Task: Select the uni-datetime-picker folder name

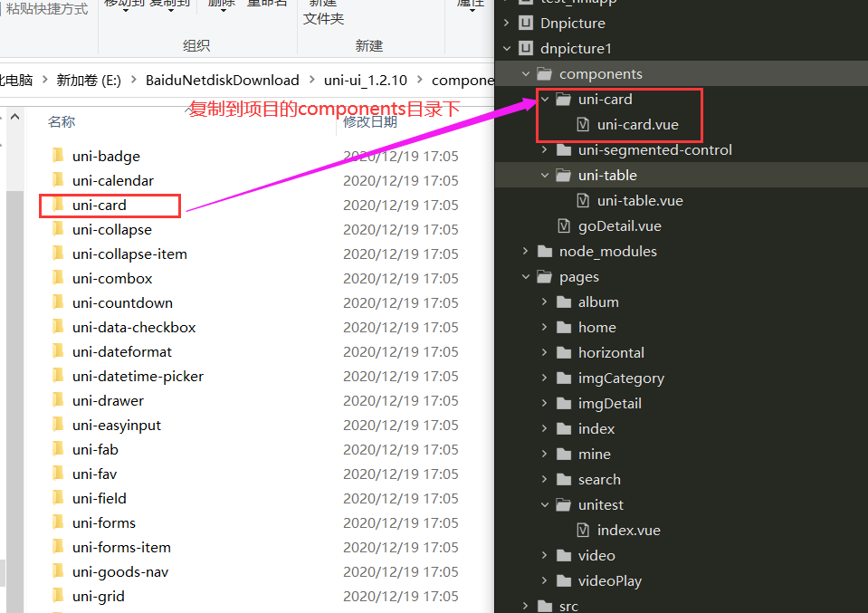Action: click(138, 376)
